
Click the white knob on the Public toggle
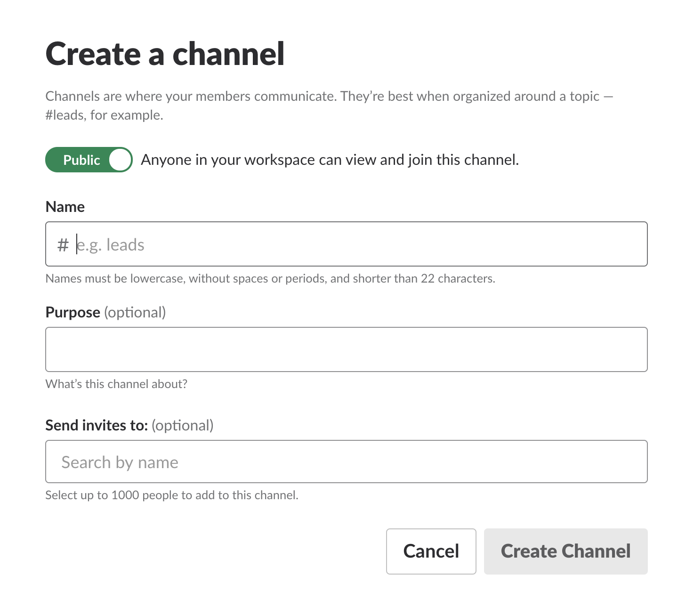pos(120,160)
